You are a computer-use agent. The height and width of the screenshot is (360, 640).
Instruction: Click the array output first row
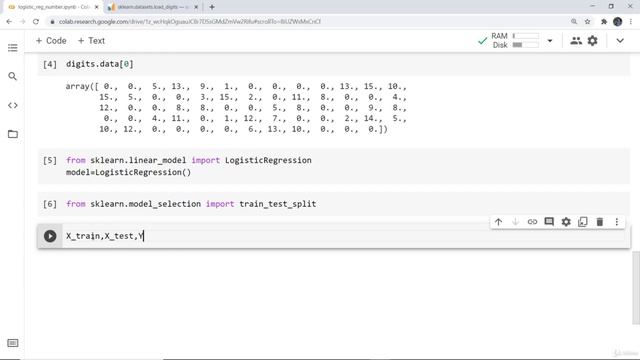pos(236,87)
